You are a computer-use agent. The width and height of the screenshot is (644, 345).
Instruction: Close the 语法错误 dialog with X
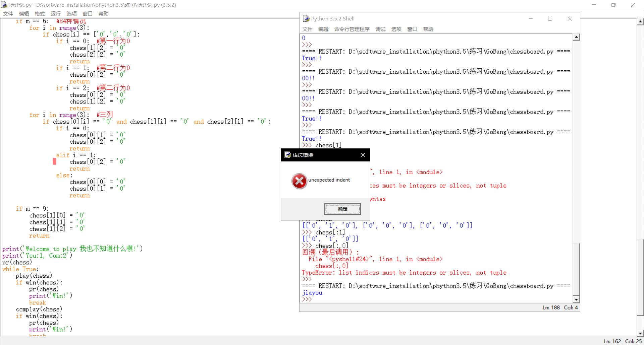click(363, 155)
